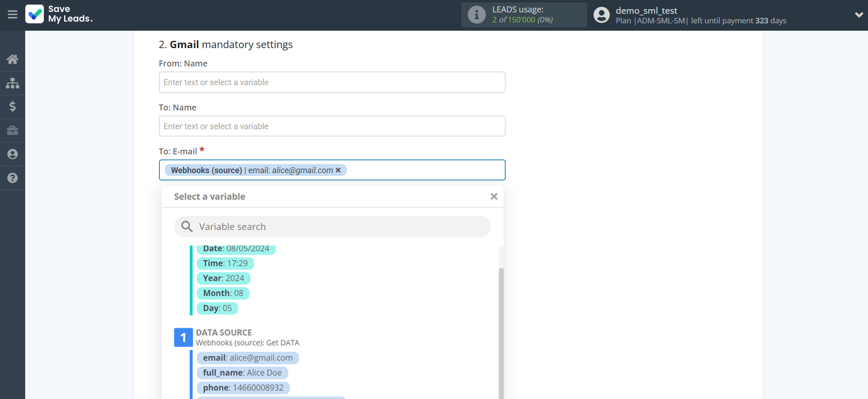Click the account avatar icon
Screen dimensions: 868x399
point(601,15)
